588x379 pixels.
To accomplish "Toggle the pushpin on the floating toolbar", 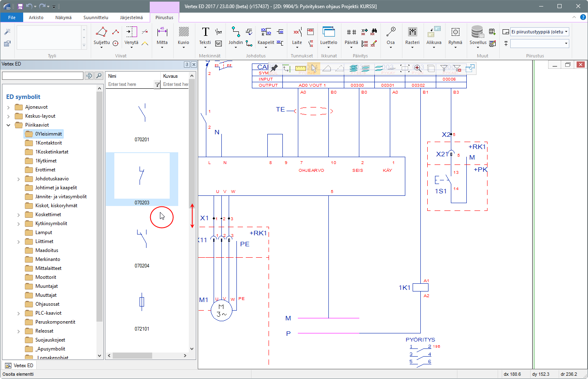I will tap(274, 68).
